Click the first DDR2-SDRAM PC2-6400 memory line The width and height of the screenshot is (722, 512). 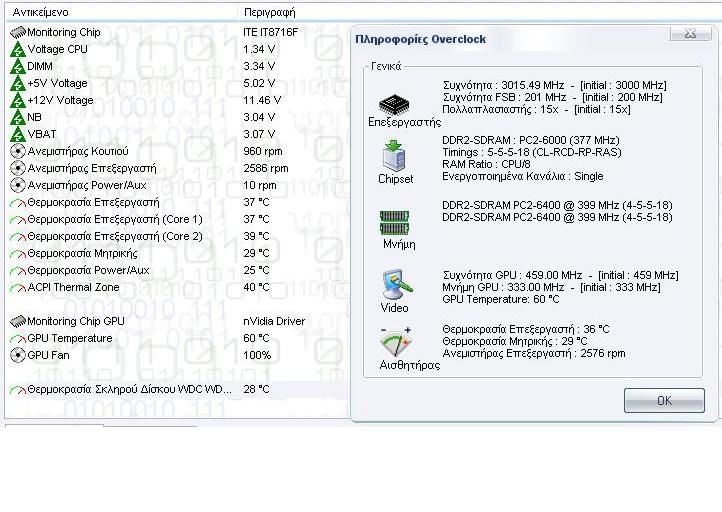click(x=557, y=205)
